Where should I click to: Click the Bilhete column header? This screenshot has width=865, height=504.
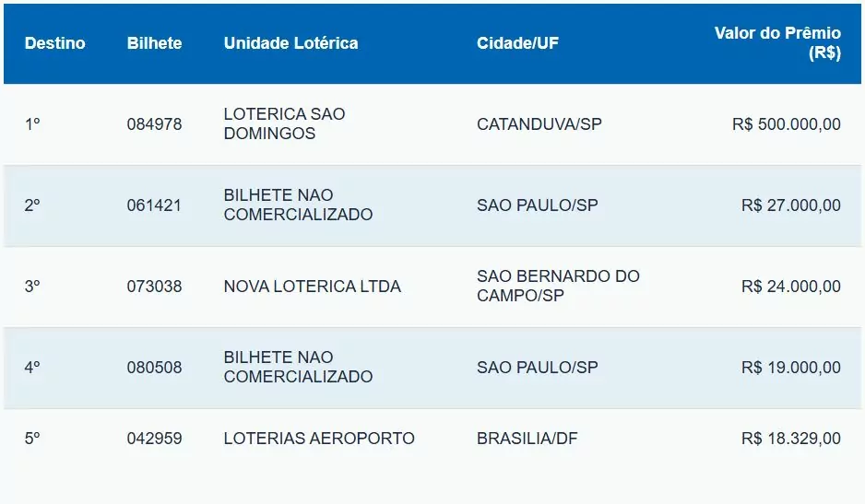[154, 43]
